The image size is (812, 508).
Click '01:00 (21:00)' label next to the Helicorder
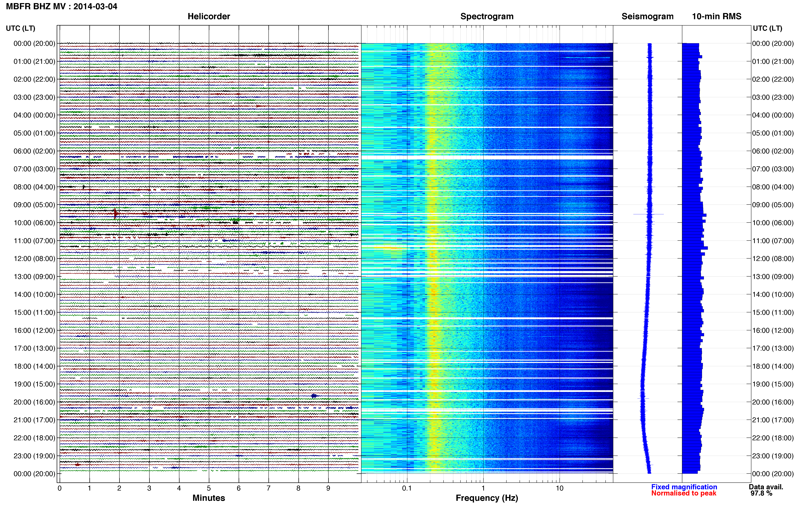tap(34, 62)
